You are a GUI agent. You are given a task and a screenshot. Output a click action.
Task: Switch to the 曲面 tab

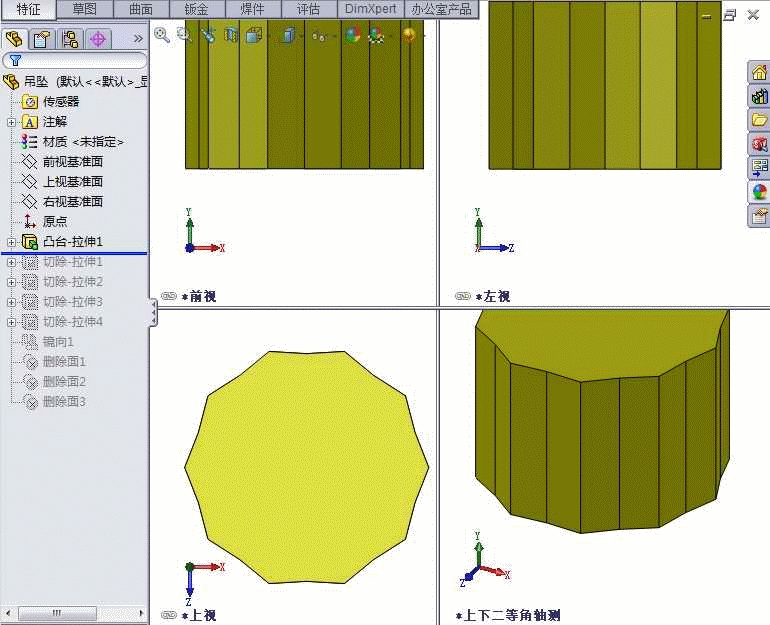pyautogui.click(x=141, y=9)
